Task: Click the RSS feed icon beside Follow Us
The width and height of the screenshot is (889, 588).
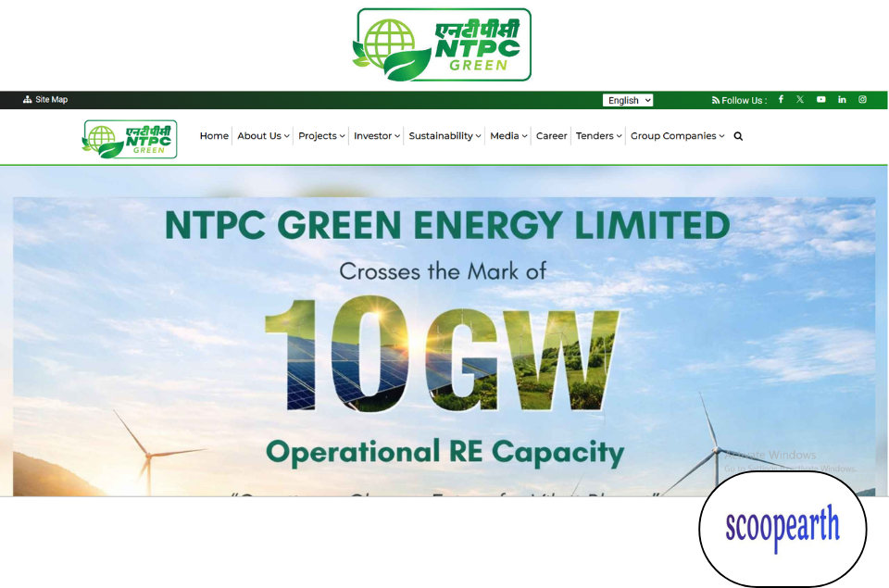Action: pyautogui.click(x=716, y=100)
